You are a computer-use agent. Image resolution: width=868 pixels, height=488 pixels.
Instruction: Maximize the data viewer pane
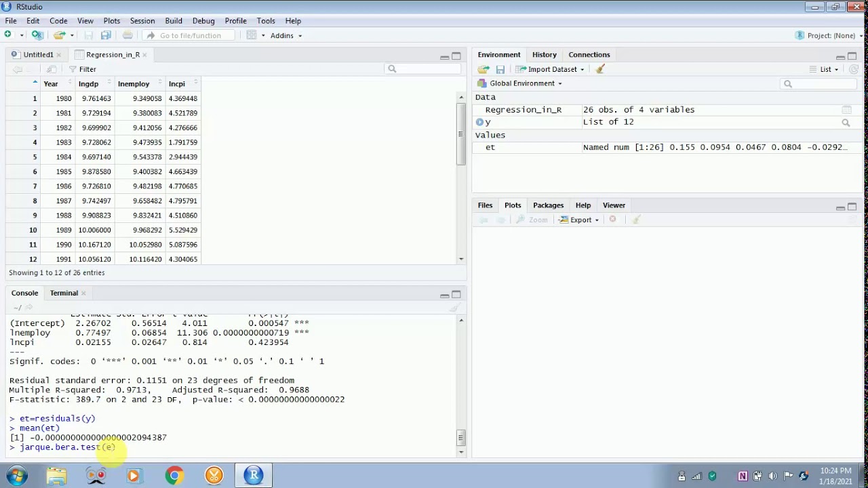456,56
